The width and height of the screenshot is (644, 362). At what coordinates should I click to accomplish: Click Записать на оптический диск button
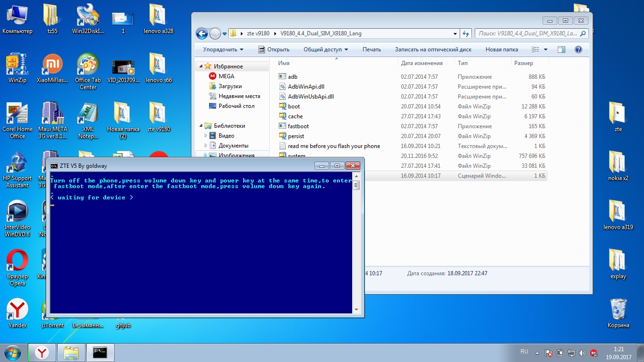(x=433, y=49)
